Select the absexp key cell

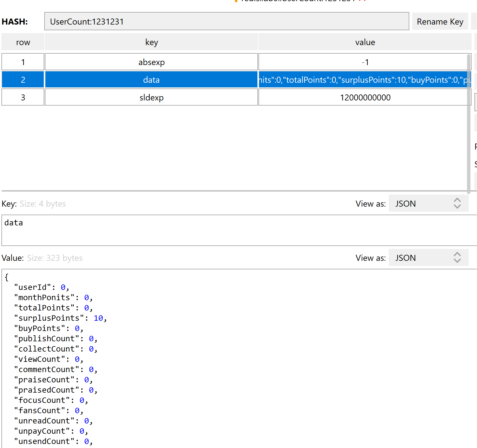[151, 62]
